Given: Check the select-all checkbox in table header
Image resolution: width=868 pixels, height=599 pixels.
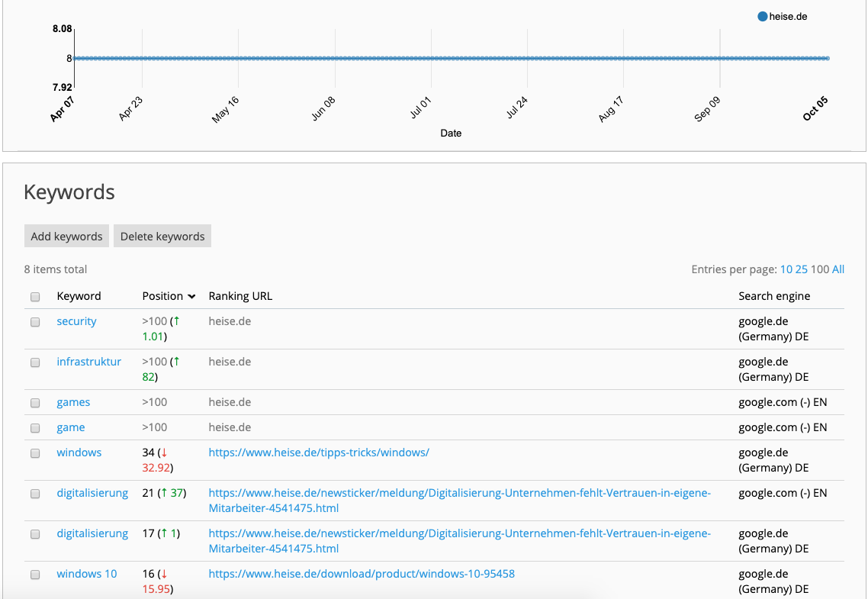Looking at the screenshot, I should (35, 297).
